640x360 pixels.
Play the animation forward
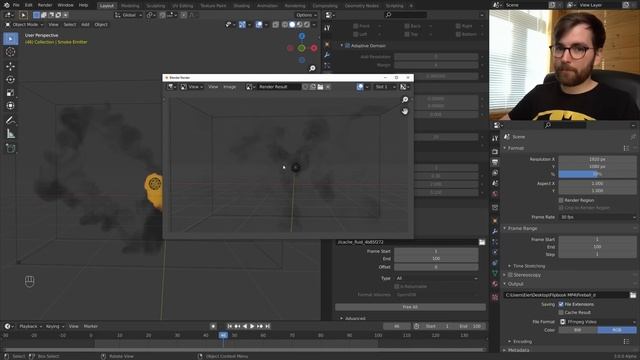coord(252,326)
